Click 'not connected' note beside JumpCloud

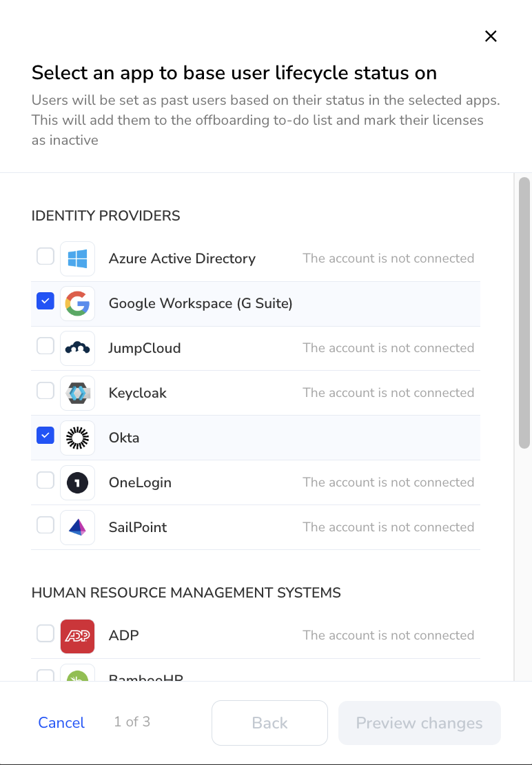(389, 348)
